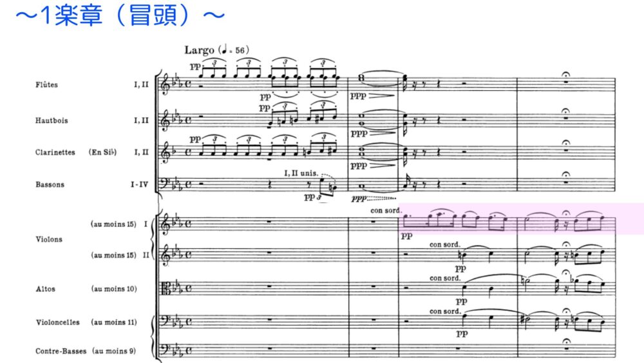Select the Flûtes instrument label

coord(46,84)
